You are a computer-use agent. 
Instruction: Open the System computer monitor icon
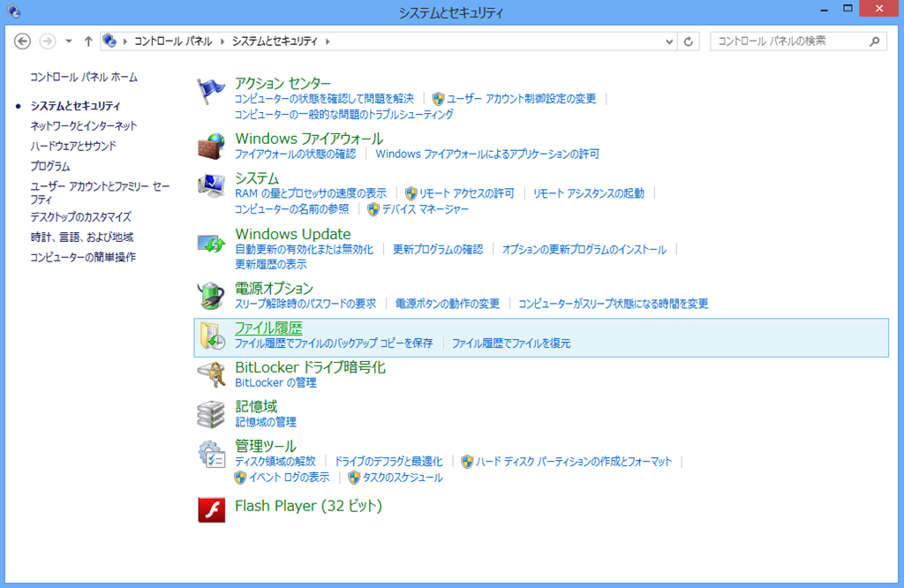tap(210, 185)
